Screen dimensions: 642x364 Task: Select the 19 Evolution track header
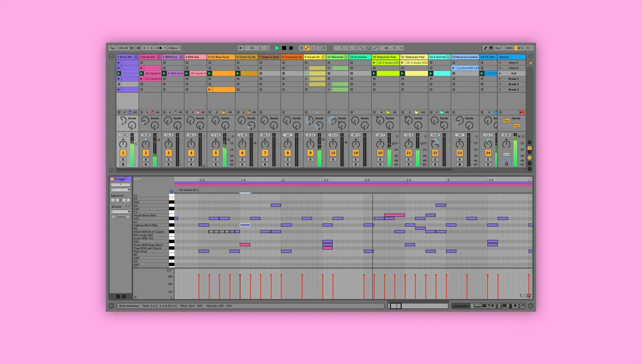359,57
